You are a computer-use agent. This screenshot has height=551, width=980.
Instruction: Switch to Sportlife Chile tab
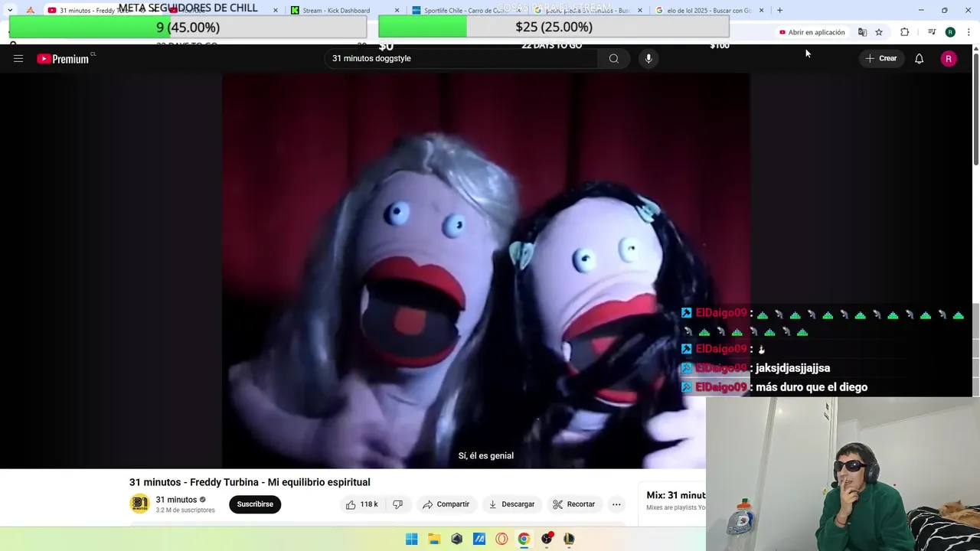465,11
